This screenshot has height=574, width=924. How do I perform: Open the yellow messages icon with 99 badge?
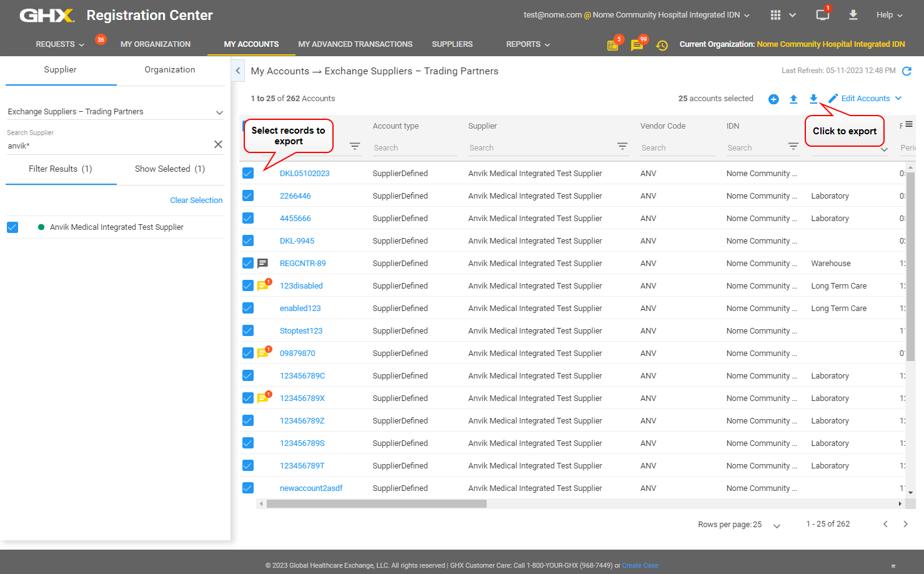(637, 45)
